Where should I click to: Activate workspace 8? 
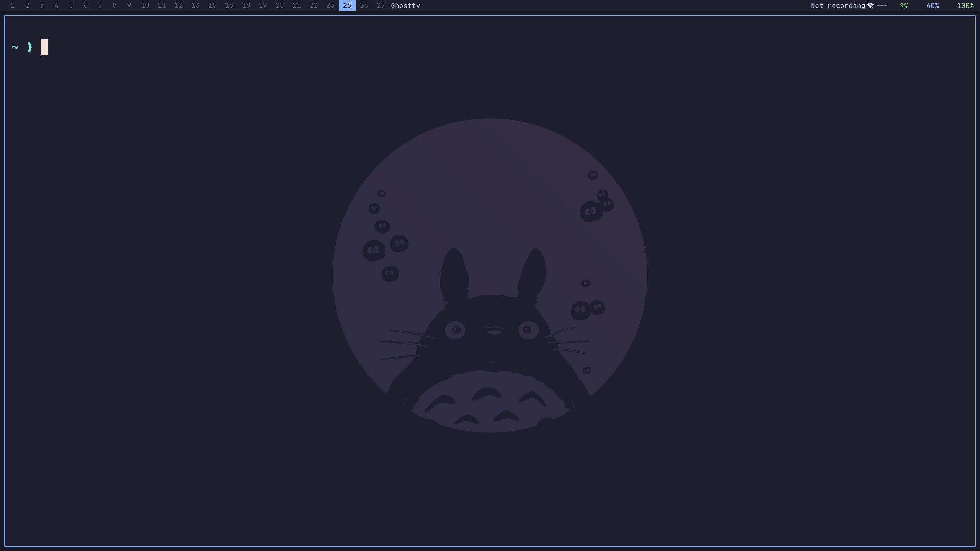point(114,5)
